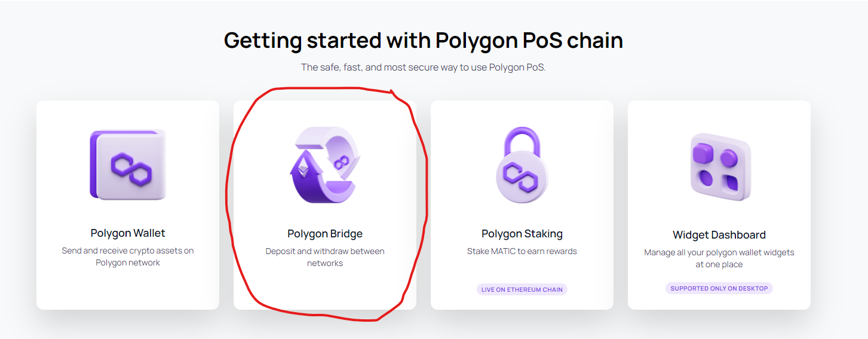Viewport: 868px width, 339px height.
Task: Click the "safe, fast, and most secure" subtitle
Action: pyautogui.click(x=424, y=68)
